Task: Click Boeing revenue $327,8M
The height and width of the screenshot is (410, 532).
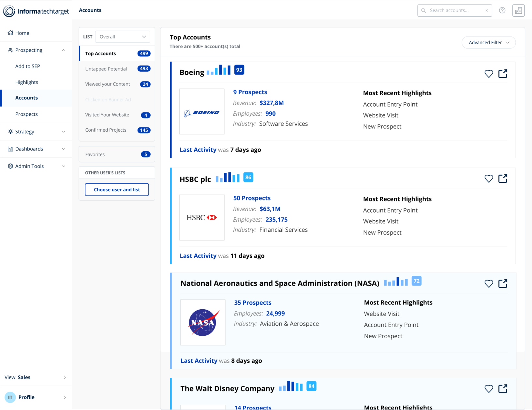Action: pyautogui.click(x=272, y=103)
